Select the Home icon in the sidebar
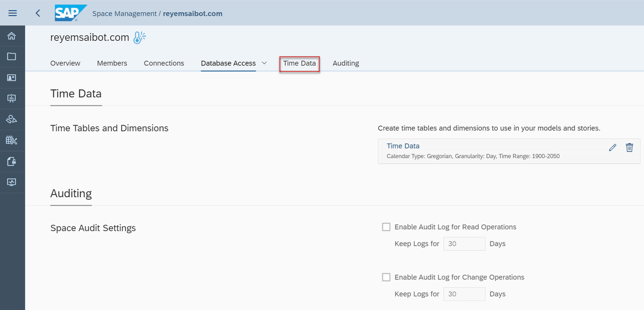This screenshot has width=644, height=310. (12, 35)
